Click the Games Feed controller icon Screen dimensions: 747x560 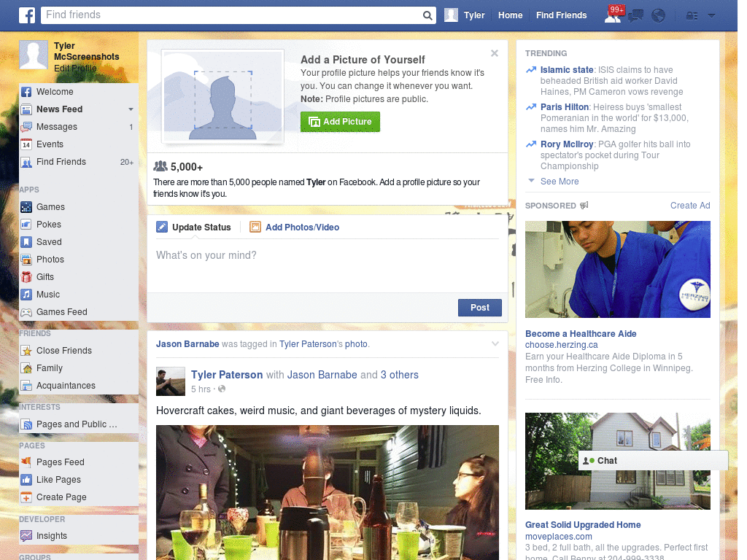click(x=26, y=312)
